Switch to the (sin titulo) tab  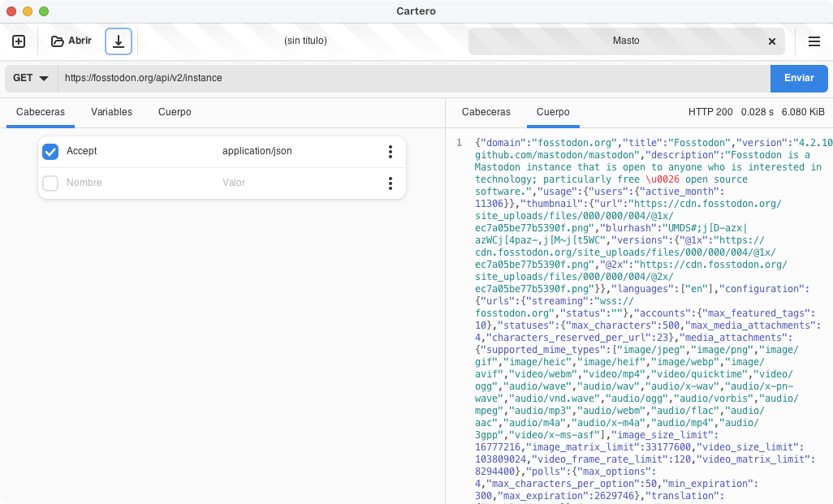[305, 41]
